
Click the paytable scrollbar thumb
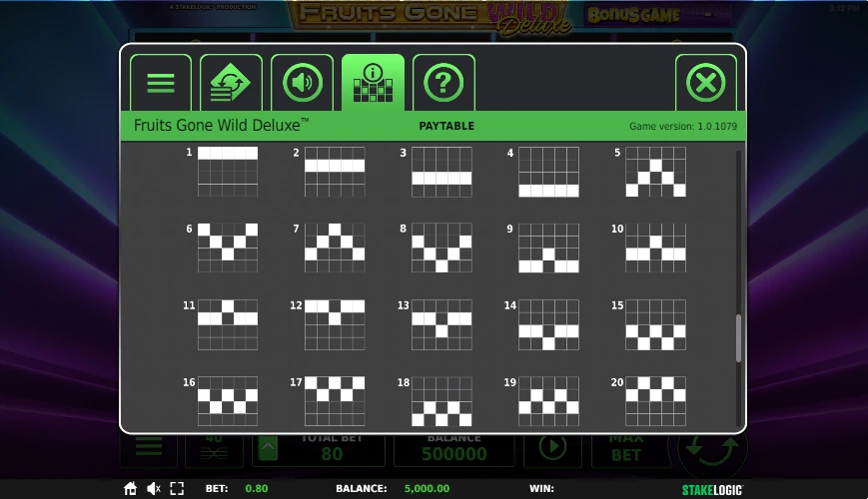738,338
